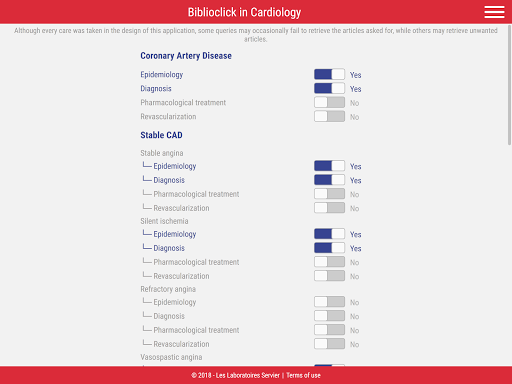Enable Refractory angina Diagnosis switch
The width and height of the screenshot is (512, 384).
[x=329, y=316]
